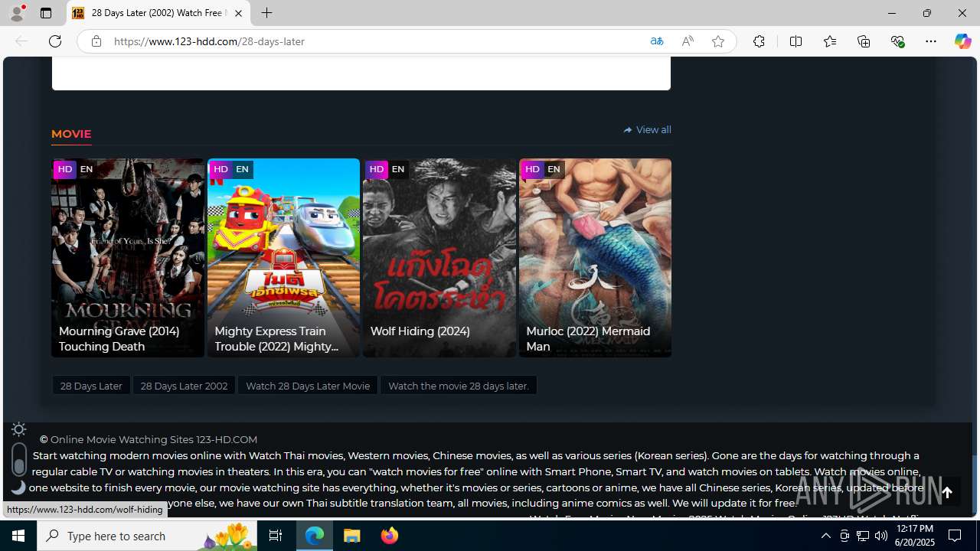Open the Copilot sidebar icon
This screenshot has height=551, width=980.
click(x=962, y=41)
